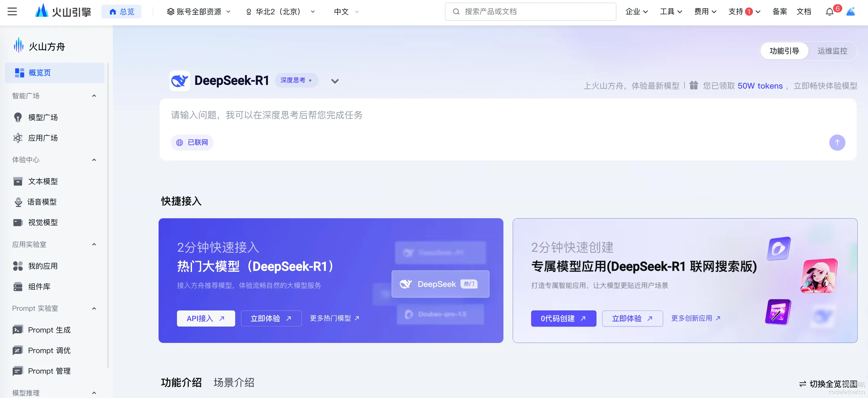Click the 我的应用 icon
Image resolution: width=868 pixels, height=398 pixels.
coord(18,266)
